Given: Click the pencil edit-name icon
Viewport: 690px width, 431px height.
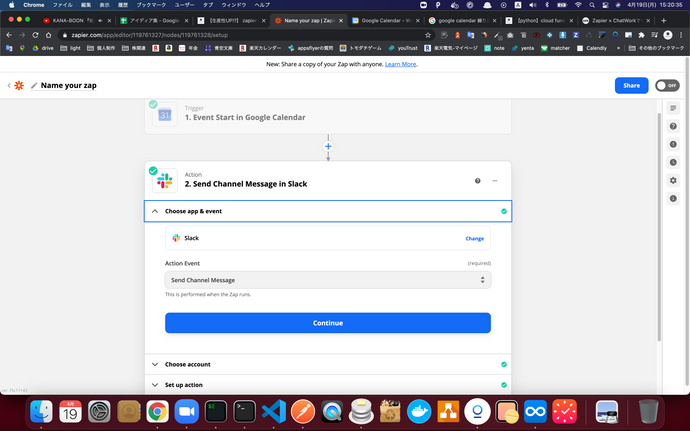Looking at the screenshot, I should tap(34, 85).
